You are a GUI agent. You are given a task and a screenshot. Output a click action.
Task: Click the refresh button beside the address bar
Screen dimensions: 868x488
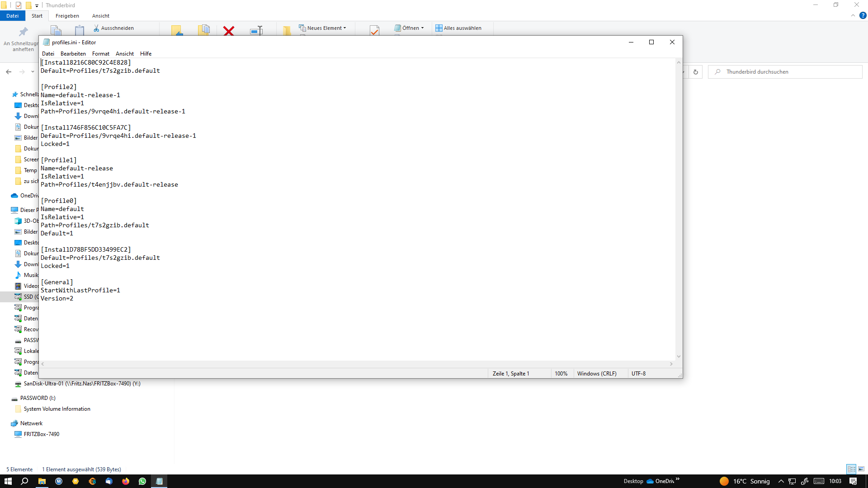[696, 72]
